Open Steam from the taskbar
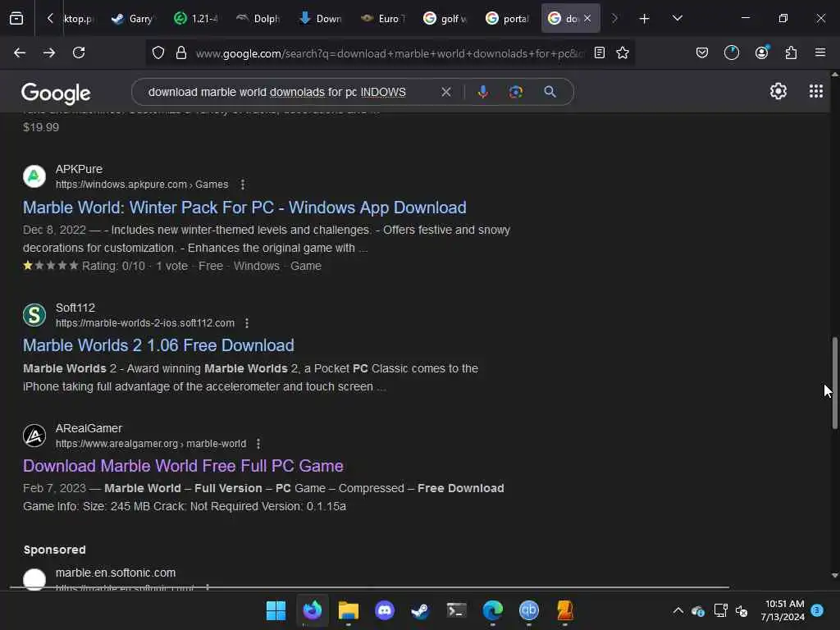 coord(421,610)
